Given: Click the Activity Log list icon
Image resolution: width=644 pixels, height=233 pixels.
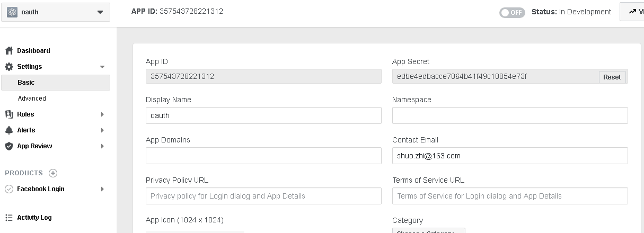Looking at the screenshot, I should tap(8, 218).
